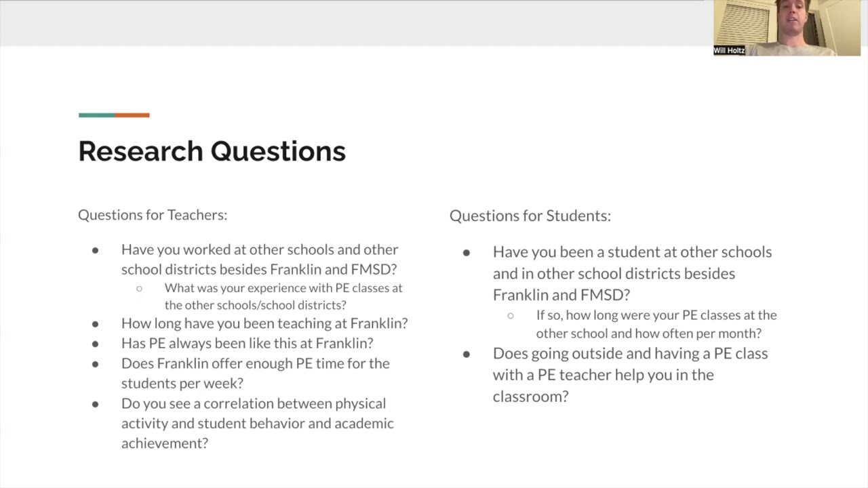868x488 pixels.
Task: Click the bullet point before "Does going outside"
Action: tap(467, 354)
